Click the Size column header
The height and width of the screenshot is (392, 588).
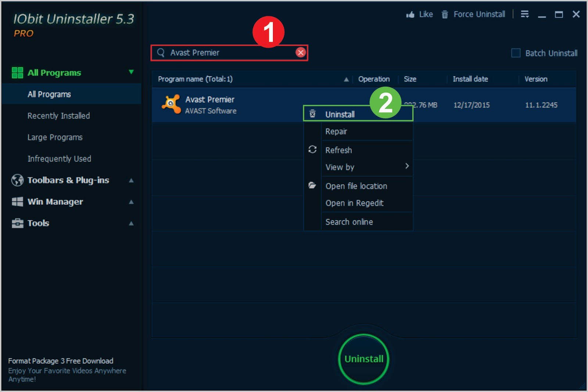click(410, 79)
